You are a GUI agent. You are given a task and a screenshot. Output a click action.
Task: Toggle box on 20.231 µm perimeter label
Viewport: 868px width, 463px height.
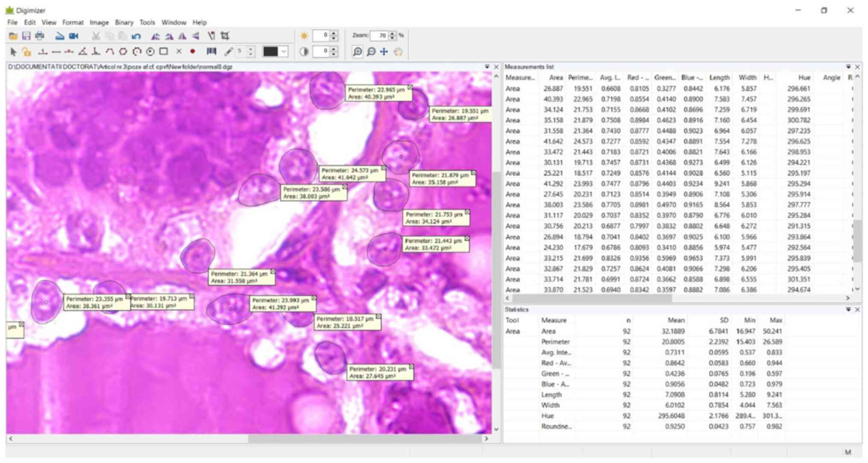411,367
